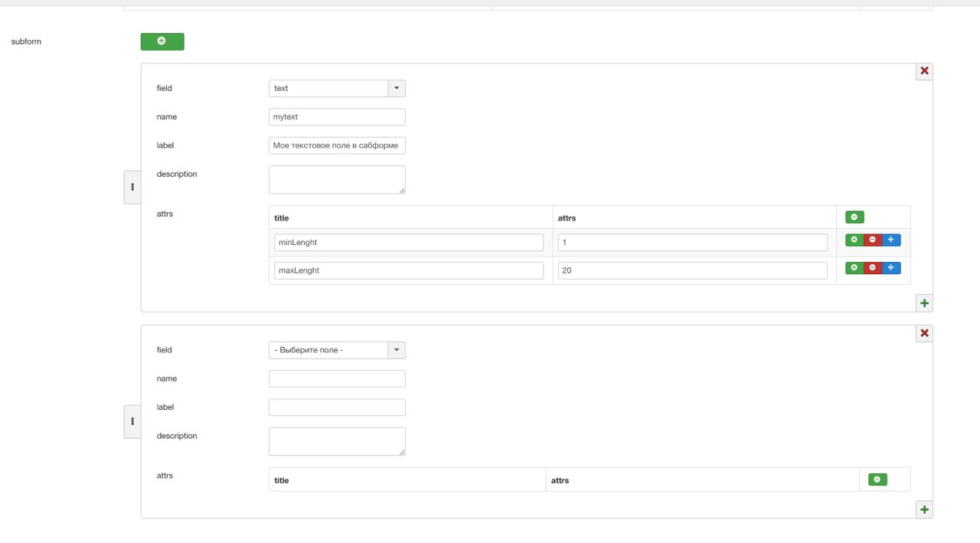Image resolution: width=980 pixels, height=543 pixels.
Task: Insert new block after first subform with green plus
Action: pos(924,303)
